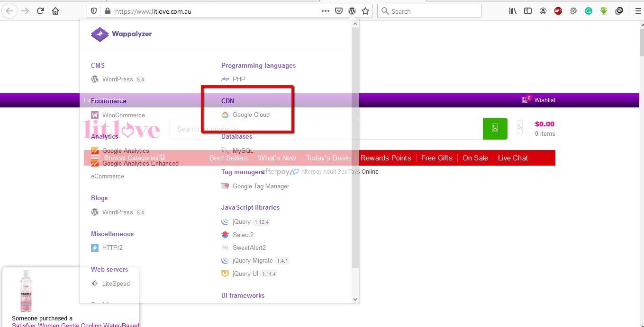The height and width of the screenshot is (327, 644).
Task: Click the LiteSpeed web server icon
Action: coord(95,283)
